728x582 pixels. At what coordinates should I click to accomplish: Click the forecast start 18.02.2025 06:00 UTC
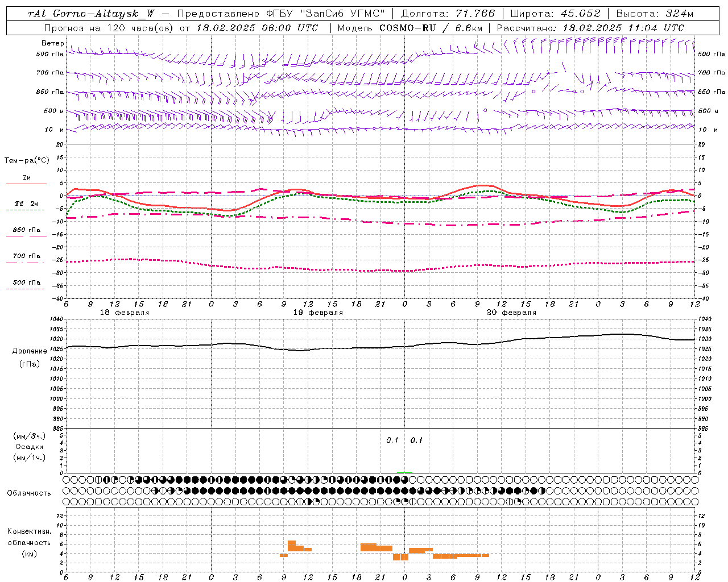(257, 28)
